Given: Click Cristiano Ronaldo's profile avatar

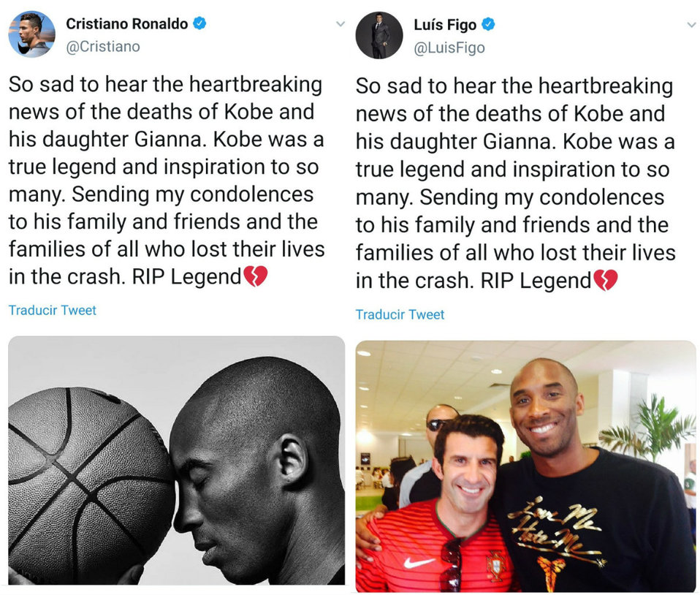Looking at the screenshot, I should coord(31,34).
